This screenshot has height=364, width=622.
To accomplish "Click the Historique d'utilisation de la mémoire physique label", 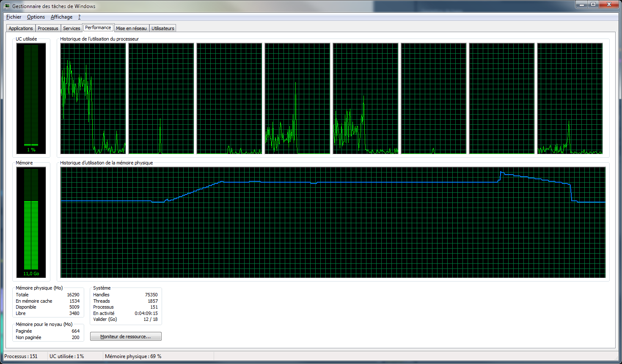I will point(107,163).
